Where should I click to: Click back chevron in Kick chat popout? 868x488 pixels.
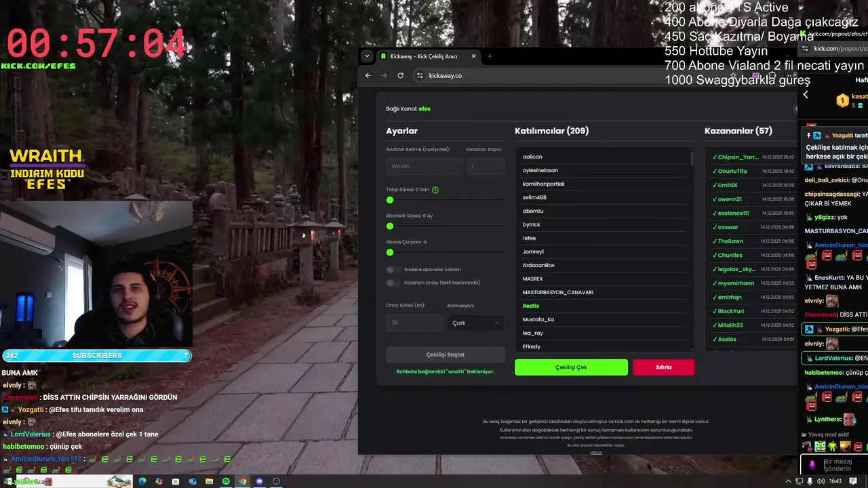(806, 95)
